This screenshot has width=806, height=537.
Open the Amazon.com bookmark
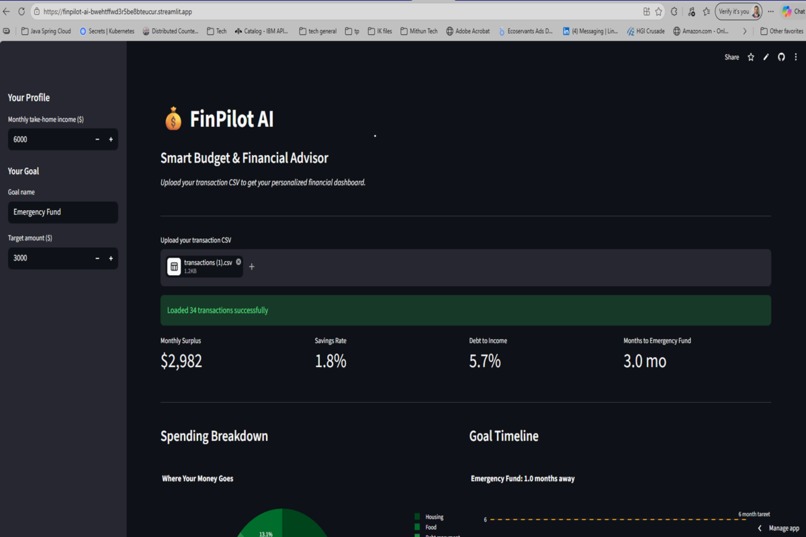point(701,31)
